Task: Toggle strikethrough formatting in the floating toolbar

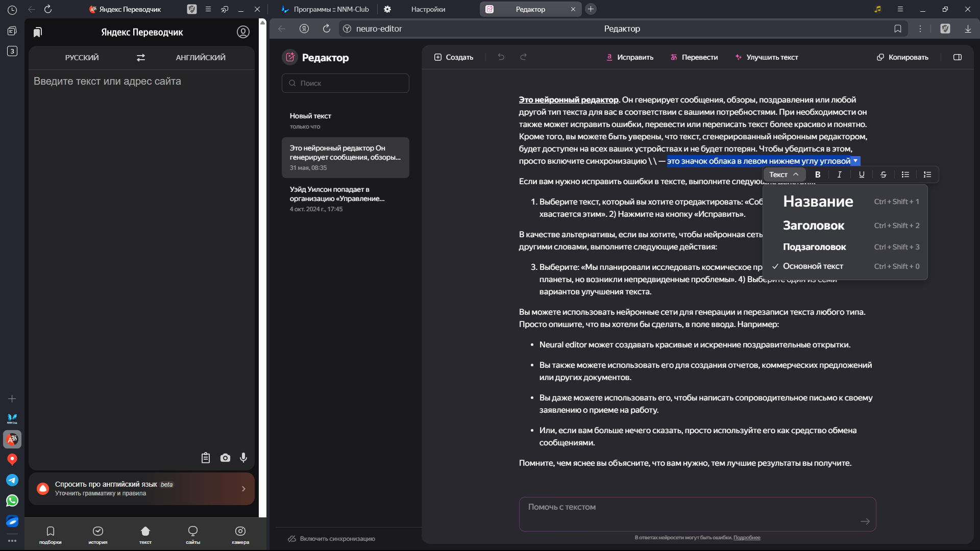Action: click(x=884, y=174)
